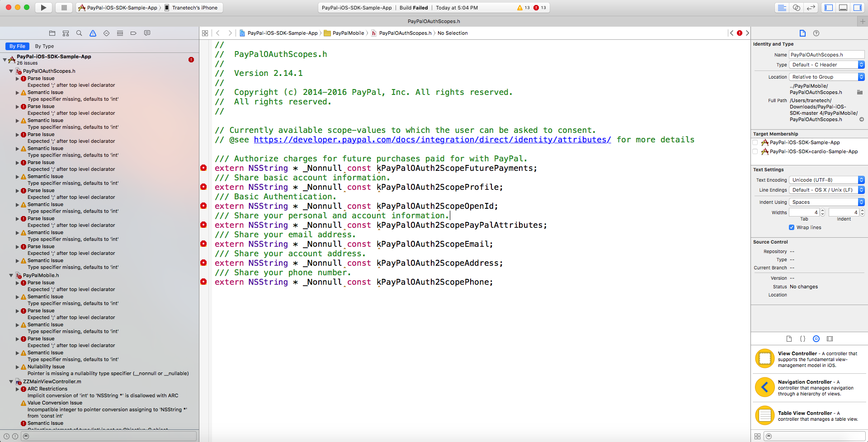Open the Location dropdown Relative to Group
This screenshot has height=442, width=868.
827,77
